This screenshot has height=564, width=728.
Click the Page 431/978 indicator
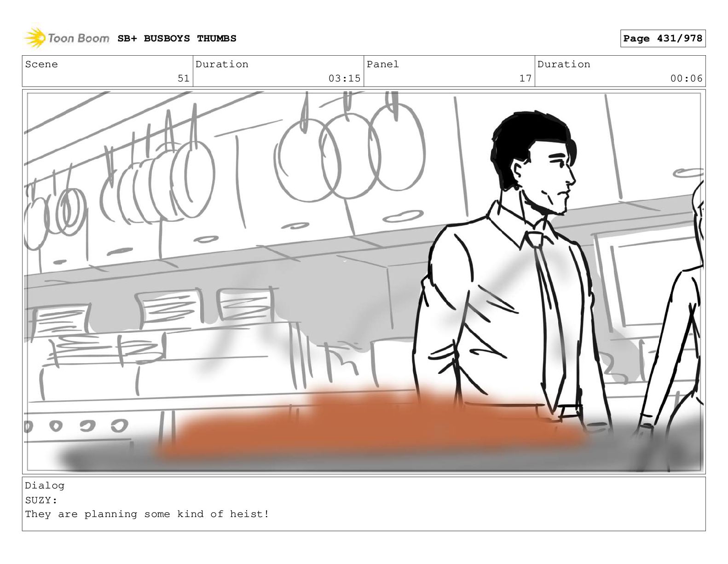click(663, 39)
